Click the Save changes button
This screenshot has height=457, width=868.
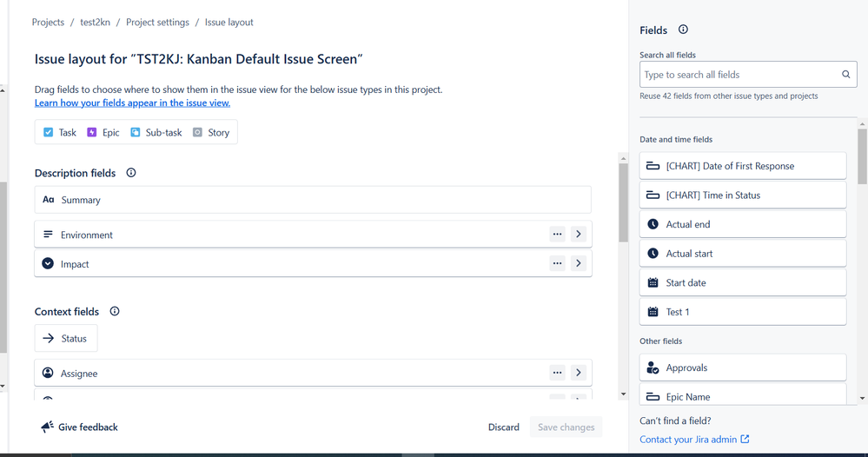pos(566,427)
